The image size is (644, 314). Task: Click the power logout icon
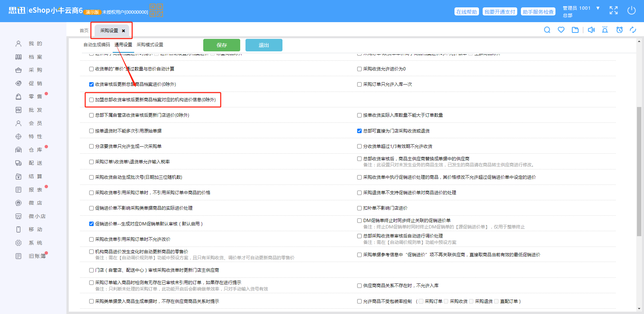(x=631, y=10)
